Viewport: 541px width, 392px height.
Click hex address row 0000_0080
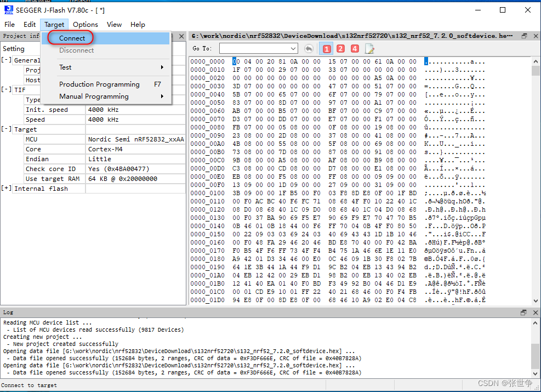(207, 127)
